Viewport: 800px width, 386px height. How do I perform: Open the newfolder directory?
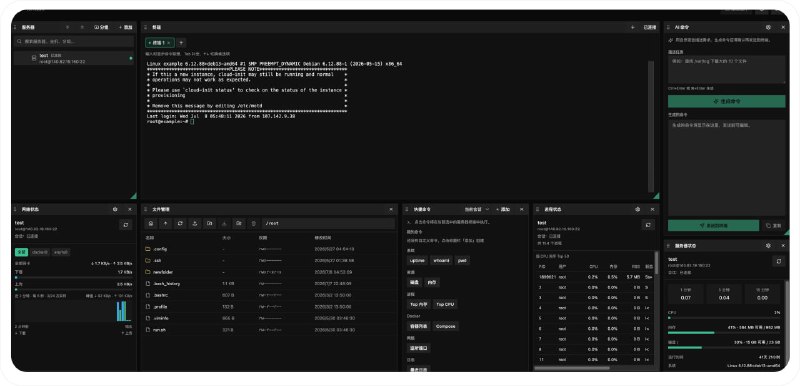[270, 272]
